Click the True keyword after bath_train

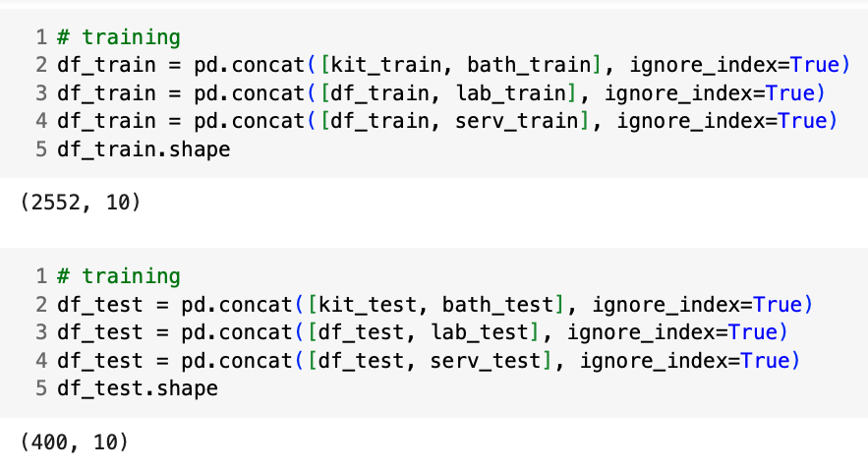point(814,65)
